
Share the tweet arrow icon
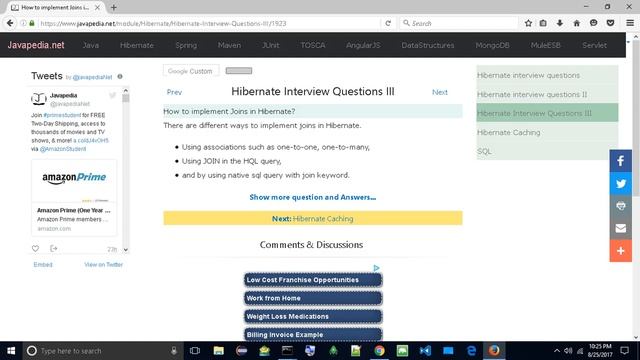click(53, 248)
